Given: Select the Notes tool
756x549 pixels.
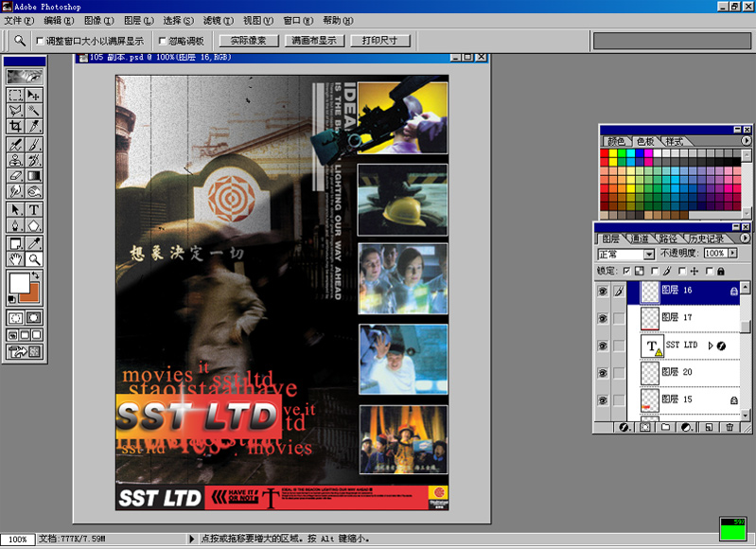Looking at the screenshot, I should (15, 243).
